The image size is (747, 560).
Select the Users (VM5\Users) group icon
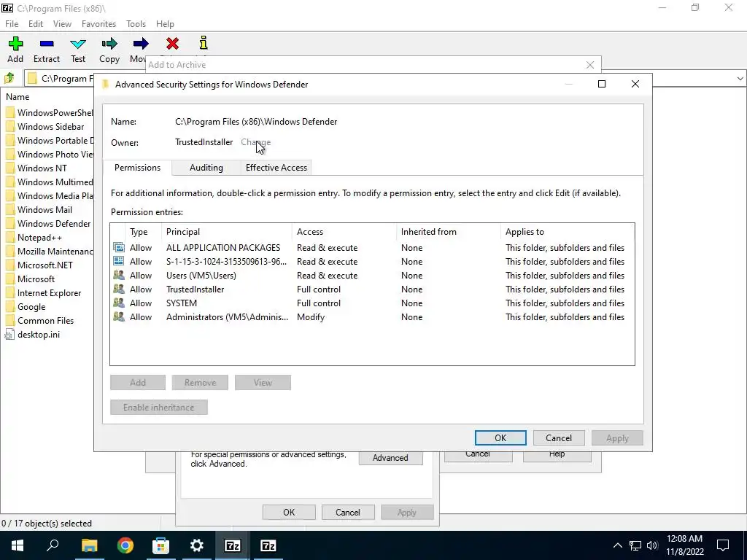tap(119, 275)
